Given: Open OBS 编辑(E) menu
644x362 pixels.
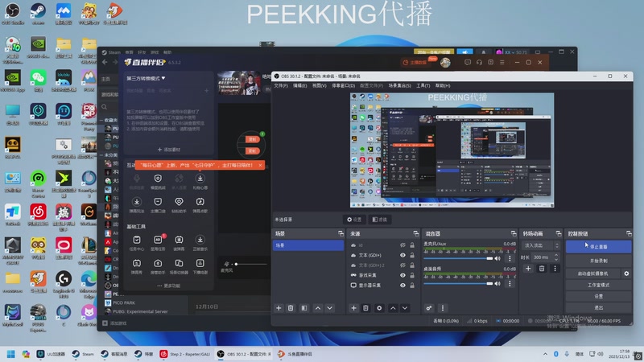Looking at the screenshot, I should point(299,86).
